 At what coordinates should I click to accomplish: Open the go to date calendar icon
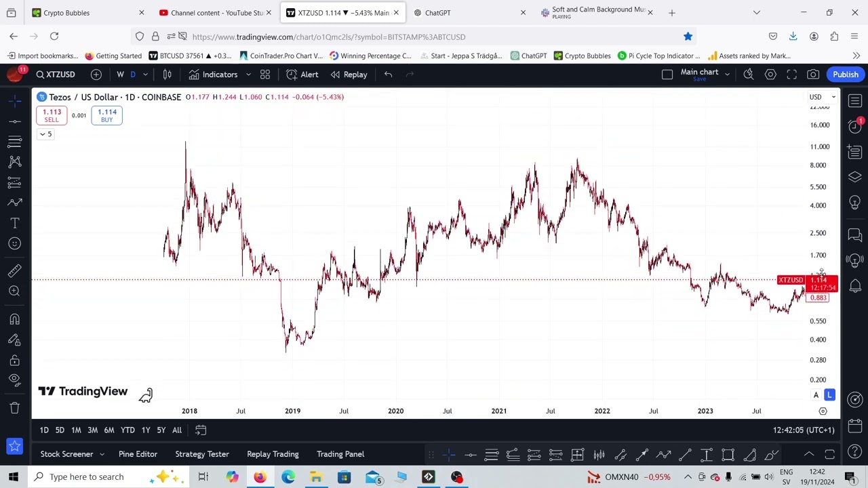coord(201,430)
